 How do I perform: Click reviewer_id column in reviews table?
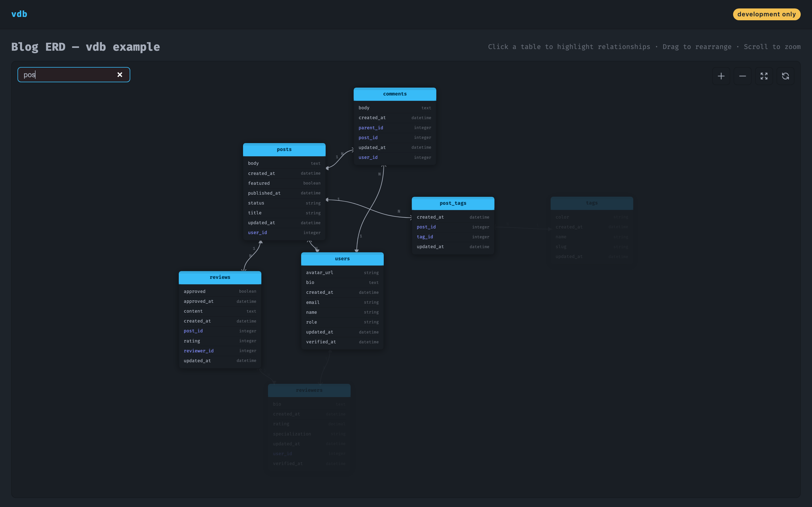(x=199, y=351)
